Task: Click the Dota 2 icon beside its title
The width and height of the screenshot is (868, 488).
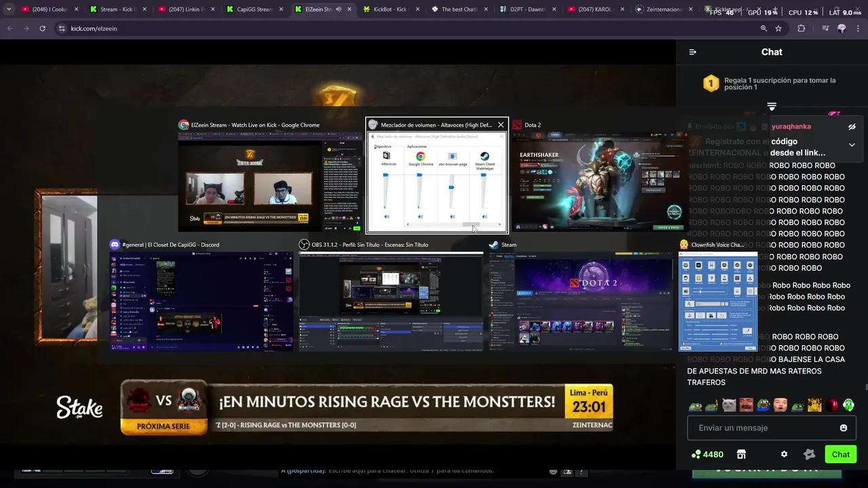Action: click(517, 125)
